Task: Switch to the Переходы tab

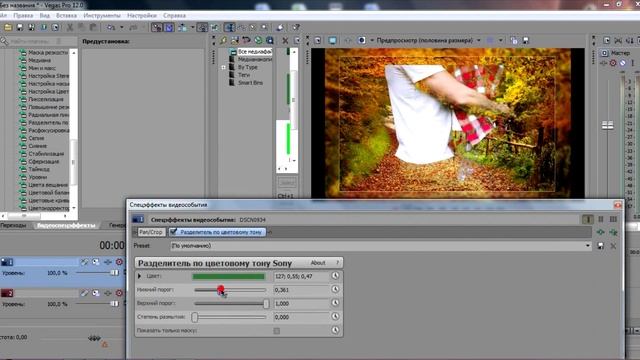Action: pos(13,225)
